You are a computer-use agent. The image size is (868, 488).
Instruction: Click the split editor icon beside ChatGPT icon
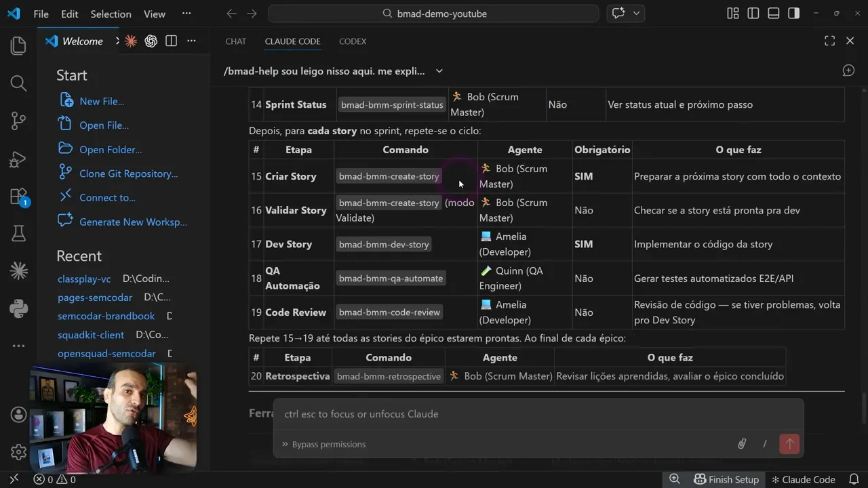tap(171, 41)
